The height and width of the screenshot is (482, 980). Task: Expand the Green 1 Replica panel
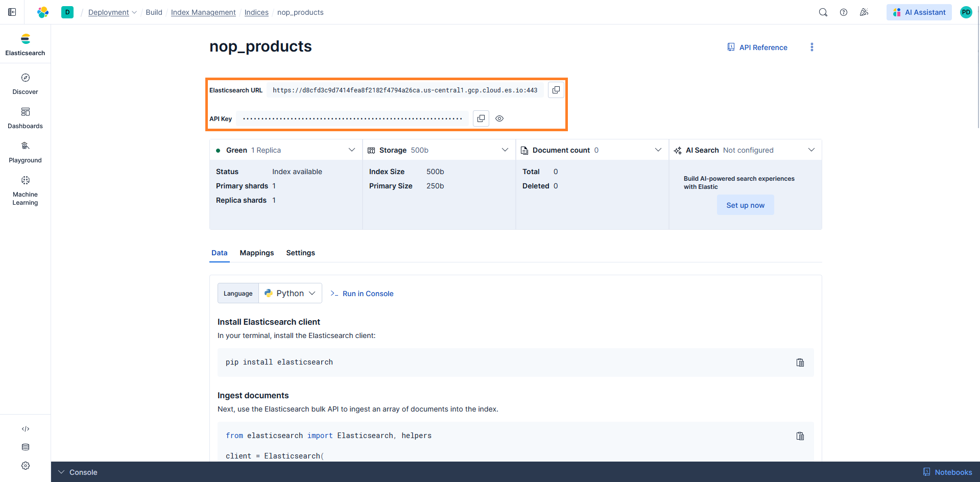coord(351,150)
